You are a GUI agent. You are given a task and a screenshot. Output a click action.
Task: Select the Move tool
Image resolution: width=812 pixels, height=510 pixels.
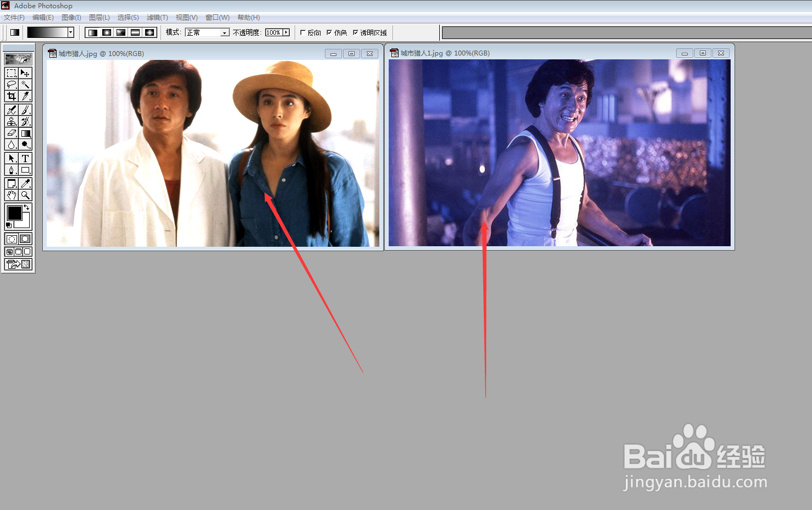click(25, 73)
